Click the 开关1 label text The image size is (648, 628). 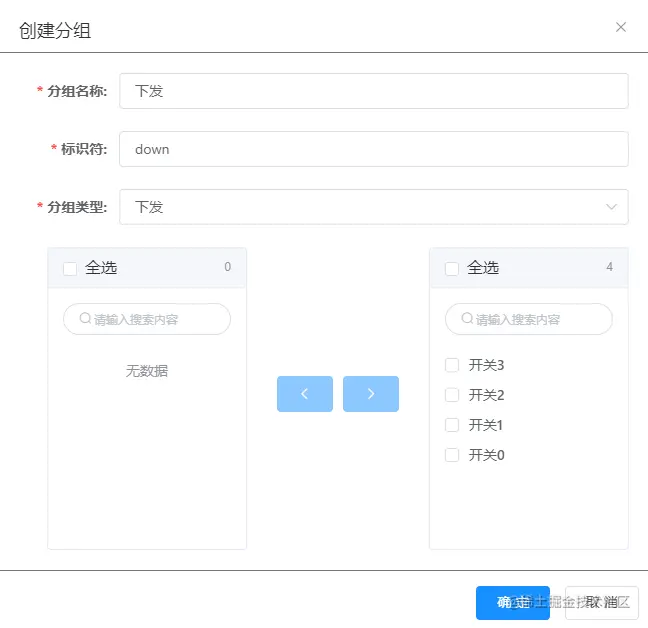tap(486, 425)
